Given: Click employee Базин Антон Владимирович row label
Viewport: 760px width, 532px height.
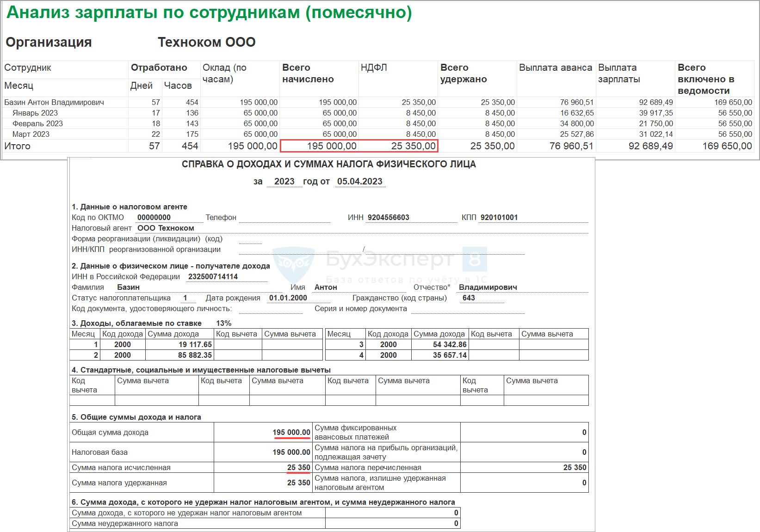Looking at the screenshot, I should [x=54, y=103].
